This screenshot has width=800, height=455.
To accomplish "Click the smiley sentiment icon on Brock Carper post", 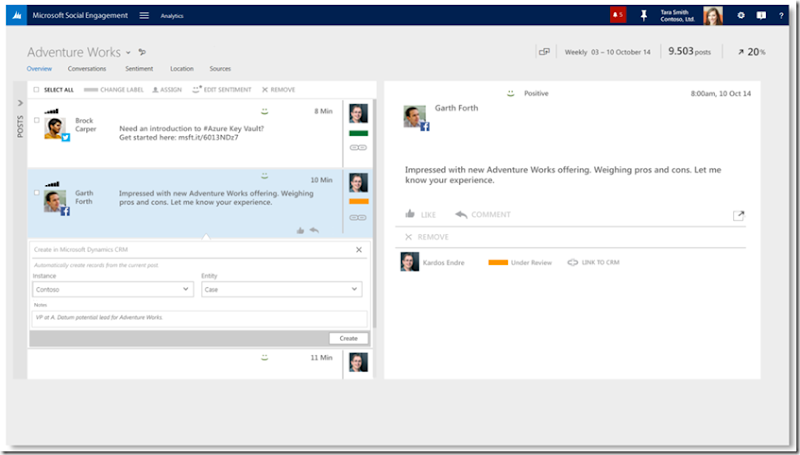I will click(x=264, y=111).
